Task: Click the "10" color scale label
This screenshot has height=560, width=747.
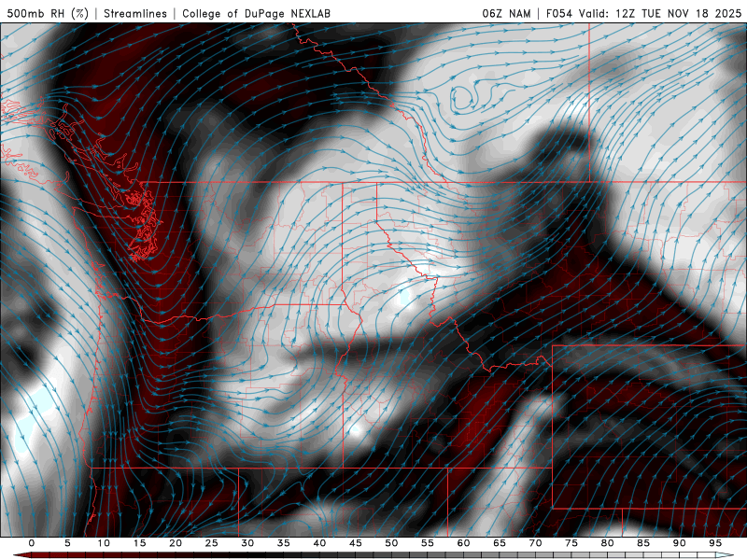Action: point(104,543)
